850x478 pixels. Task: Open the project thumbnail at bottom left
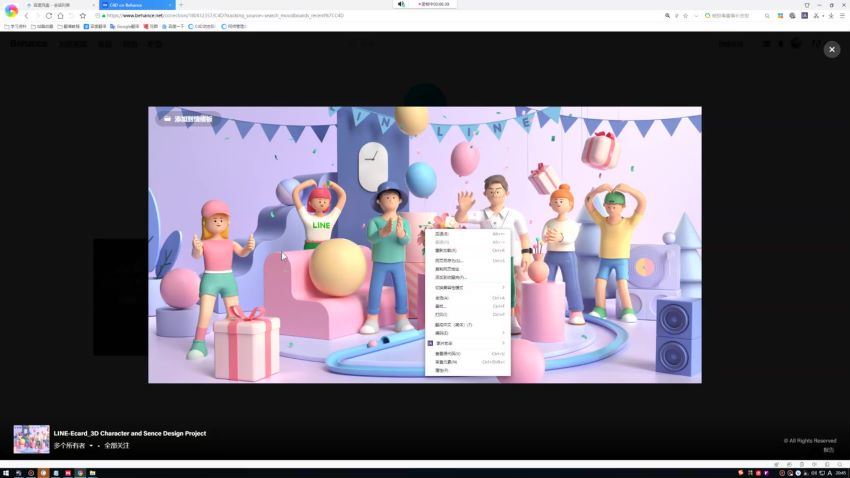click(x=31, y=439)
